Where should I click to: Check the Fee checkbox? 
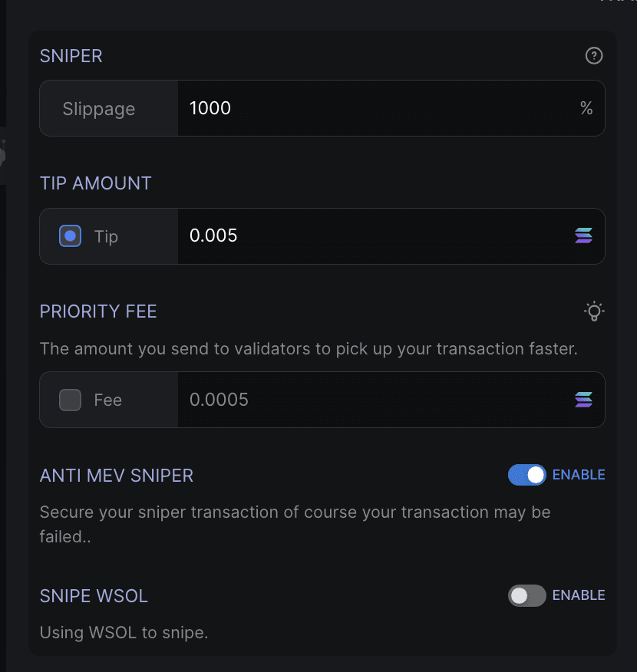click(71, 400)
